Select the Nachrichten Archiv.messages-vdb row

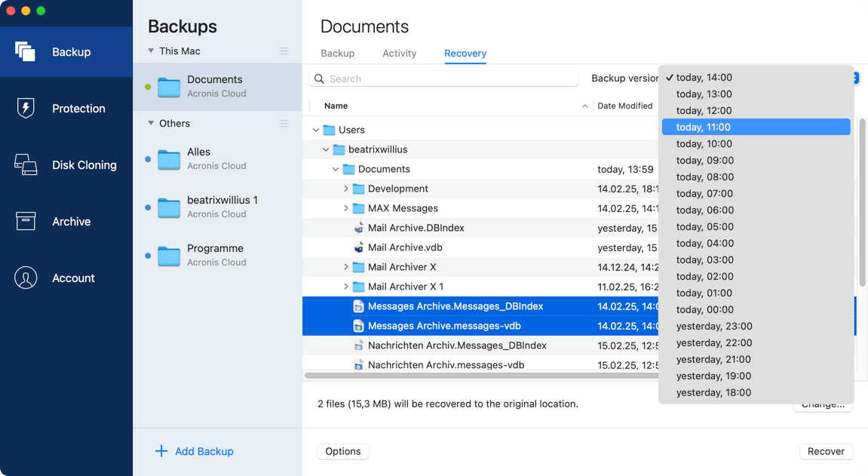tap(480, 365)
